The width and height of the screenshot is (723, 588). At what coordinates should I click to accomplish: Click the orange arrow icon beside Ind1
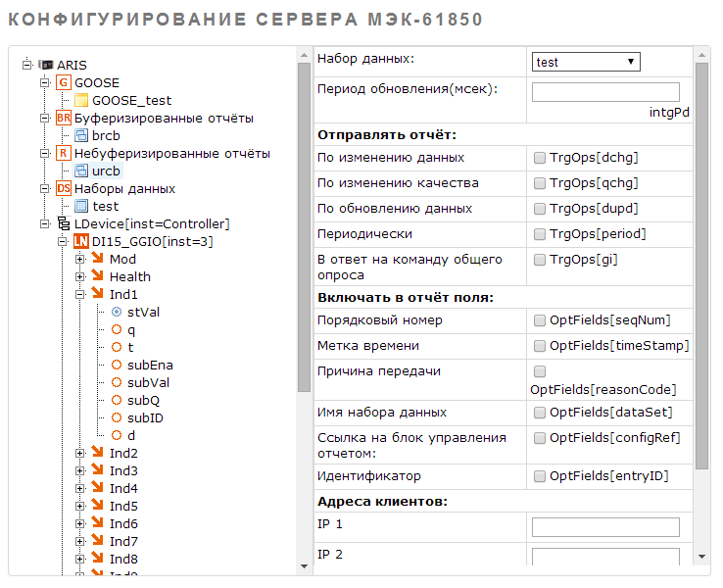(x=97, y=292)
